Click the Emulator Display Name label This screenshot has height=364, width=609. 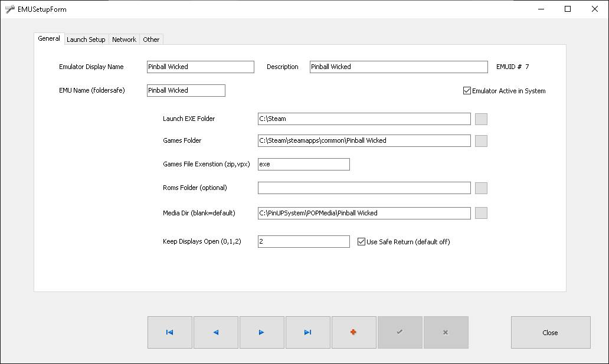(91, 67)
